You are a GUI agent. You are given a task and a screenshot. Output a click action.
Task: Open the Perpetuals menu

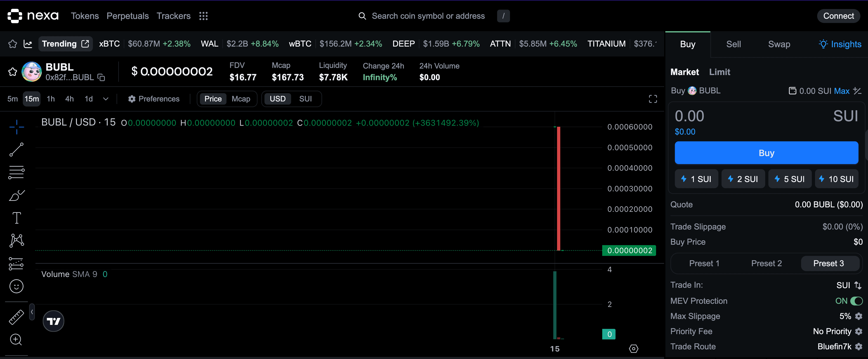[127, 16]
